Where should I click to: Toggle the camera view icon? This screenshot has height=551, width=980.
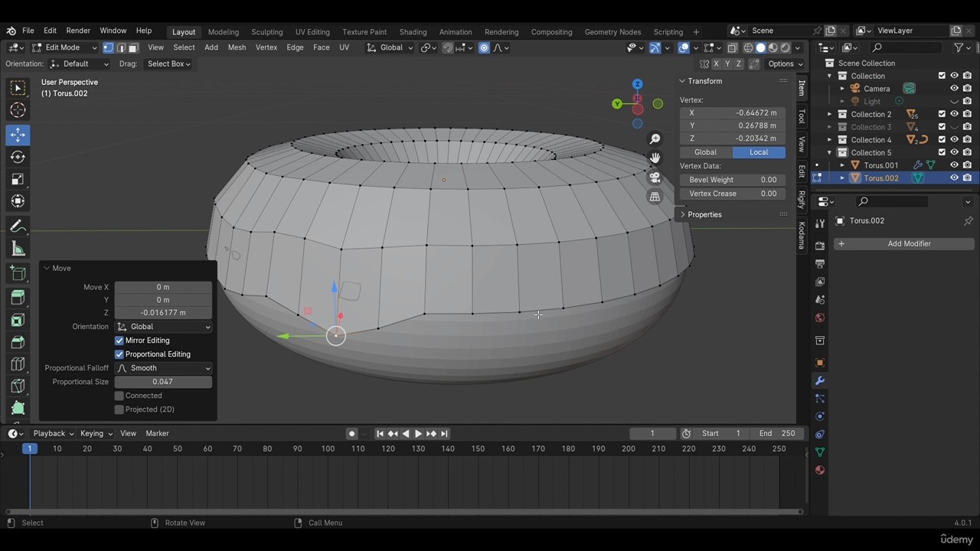(x=655, y=178)
